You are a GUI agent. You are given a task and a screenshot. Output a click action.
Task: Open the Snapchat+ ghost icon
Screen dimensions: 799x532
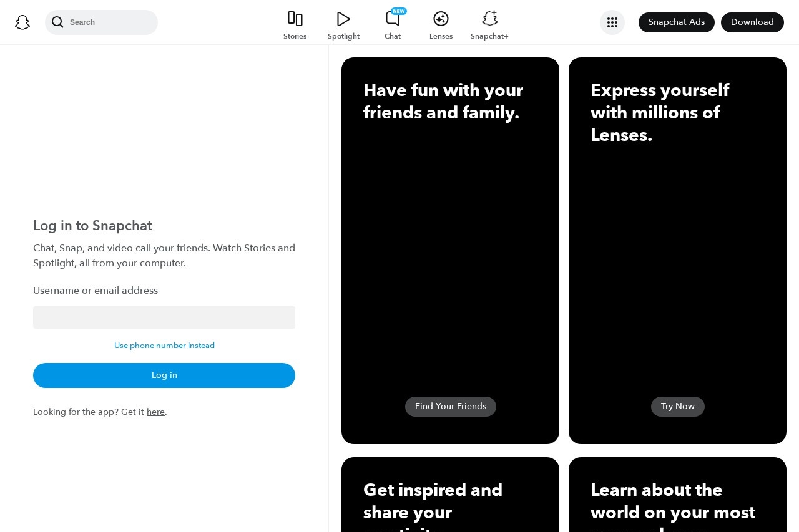pos(489,19)
